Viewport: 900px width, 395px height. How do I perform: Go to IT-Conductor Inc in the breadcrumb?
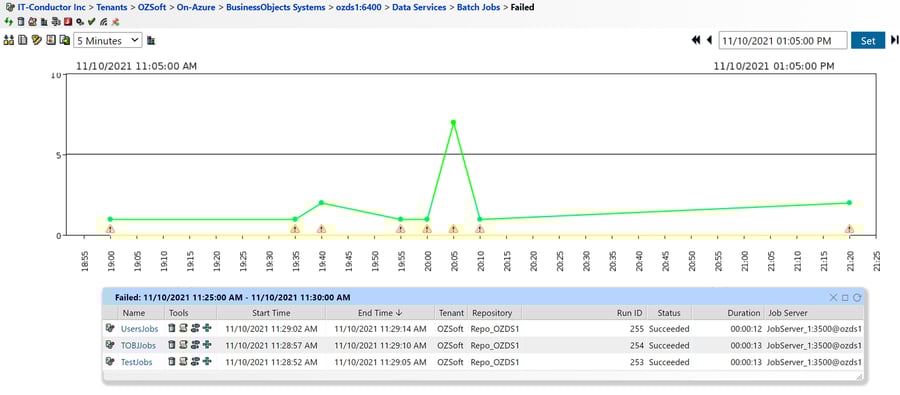[x=52, y=7]
